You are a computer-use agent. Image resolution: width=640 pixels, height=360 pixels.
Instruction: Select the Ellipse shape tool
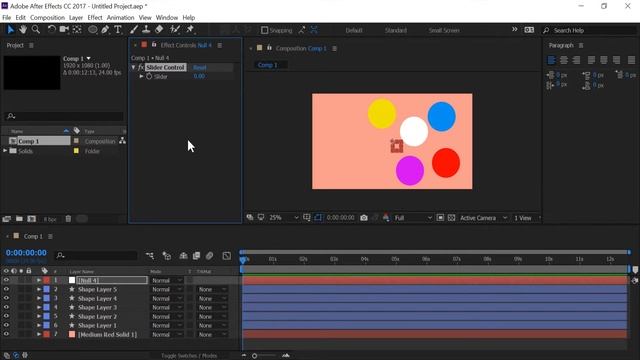(x=93, y=29)
